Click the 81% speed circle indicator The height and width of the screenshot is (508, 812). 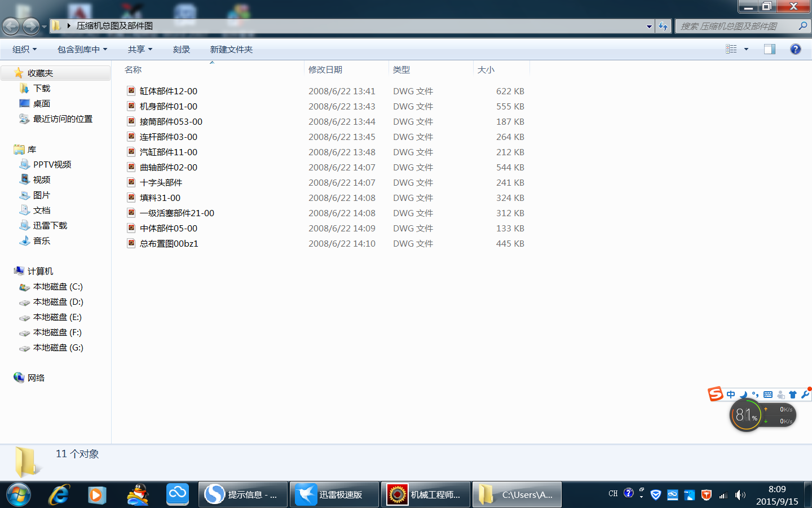click(746, 415)
